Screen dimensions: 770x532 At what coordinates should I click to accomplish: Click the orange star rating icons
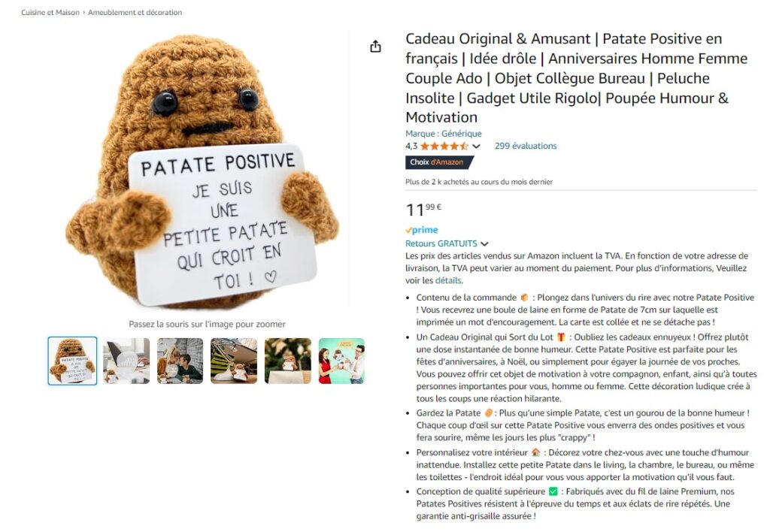click(444, 147)
